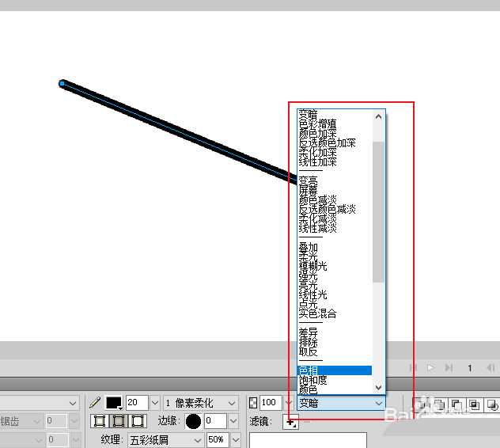
Task: Open the 1 像素柔化 stroke type dropdown
Action: [201, 403]
